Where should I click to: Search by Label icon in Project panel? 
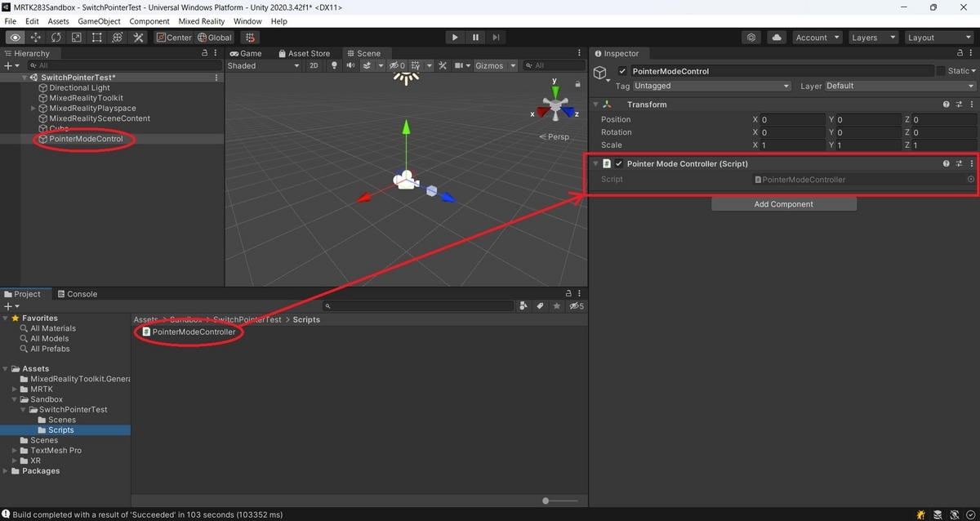pyautogui.click(x=540, y=306)
